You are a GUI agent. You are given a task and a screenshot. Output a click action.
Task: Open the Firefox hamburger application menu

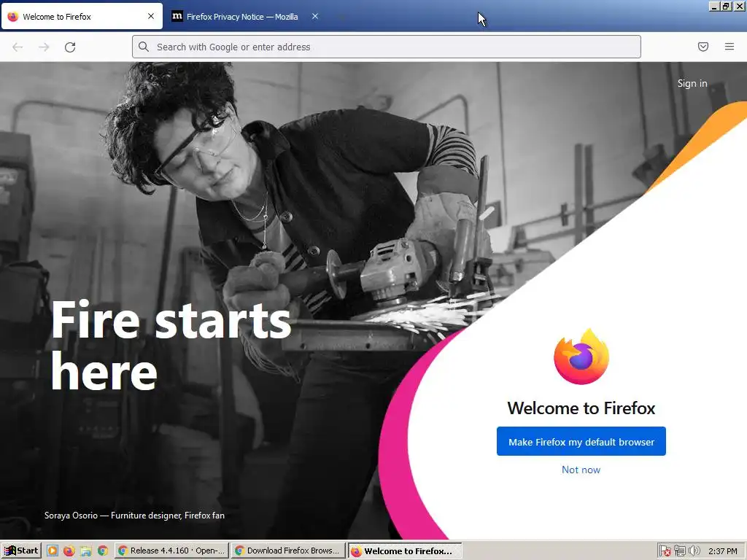pos(729,47)
